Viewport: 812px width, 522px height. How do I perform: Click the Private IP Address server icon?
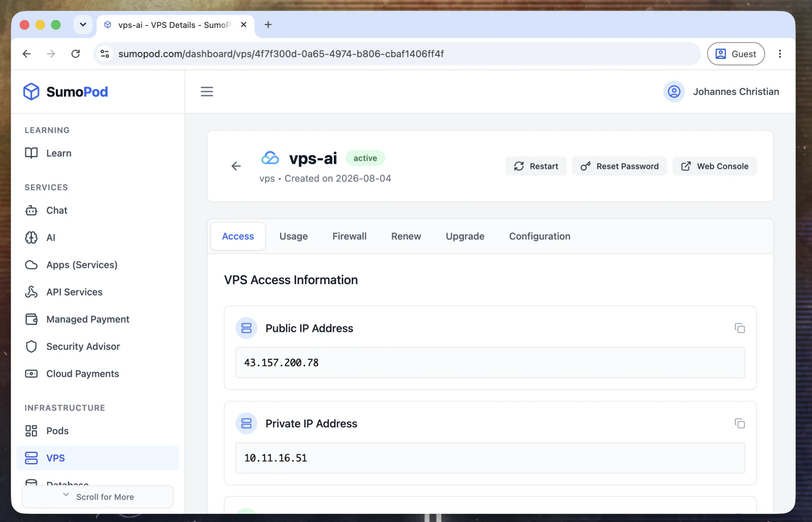247,424
